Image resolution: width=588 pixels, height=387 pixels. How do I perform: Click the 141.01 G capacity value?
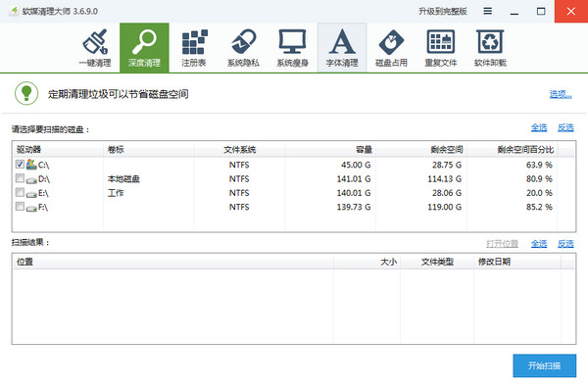[354, 179]
